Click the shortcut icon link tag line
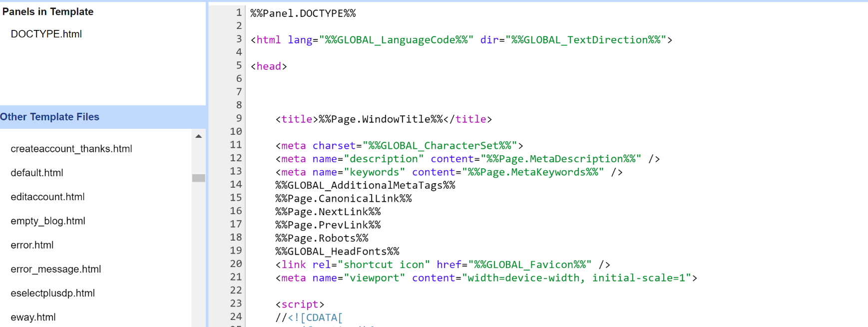Viewport: 868px width, 327px height. 442,265
